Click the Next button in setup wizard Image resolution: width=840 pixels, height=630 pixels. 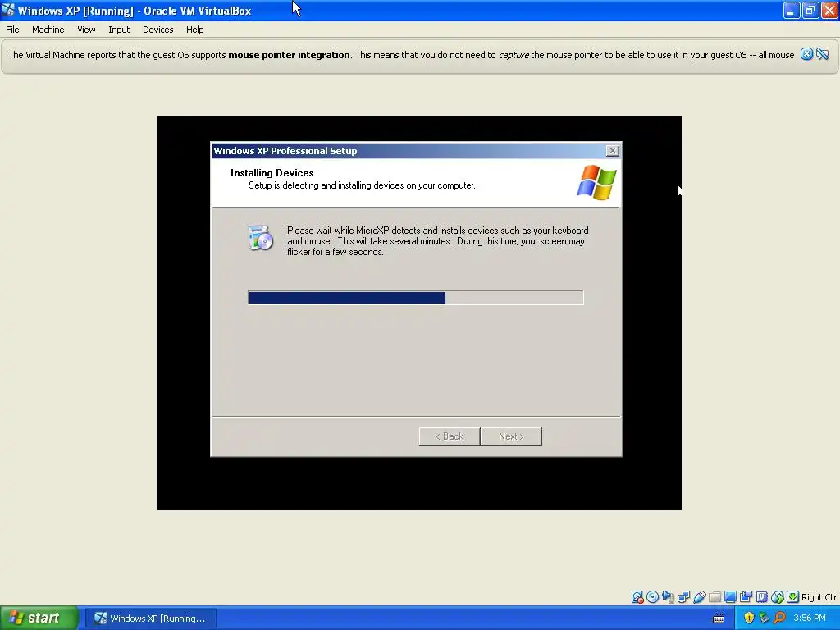(x=511, y=436)
